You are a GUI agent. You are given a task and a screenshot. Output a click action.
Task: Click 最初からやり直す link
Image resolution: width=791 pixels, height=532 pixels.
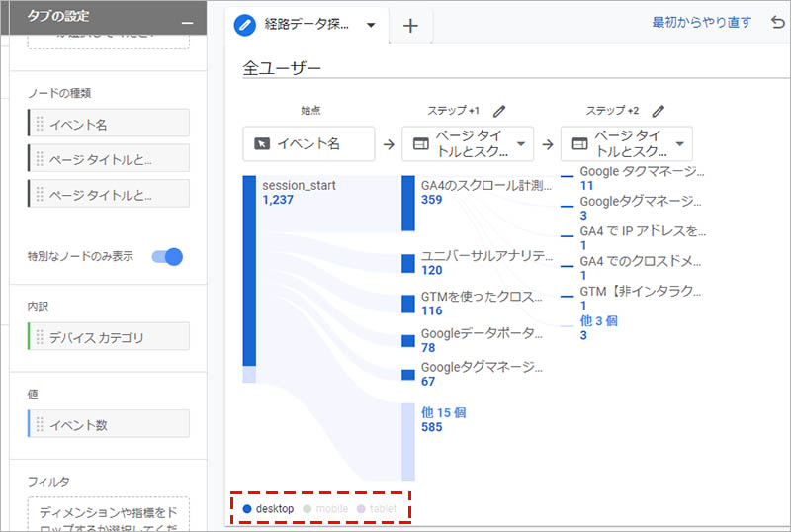(701, 23)
